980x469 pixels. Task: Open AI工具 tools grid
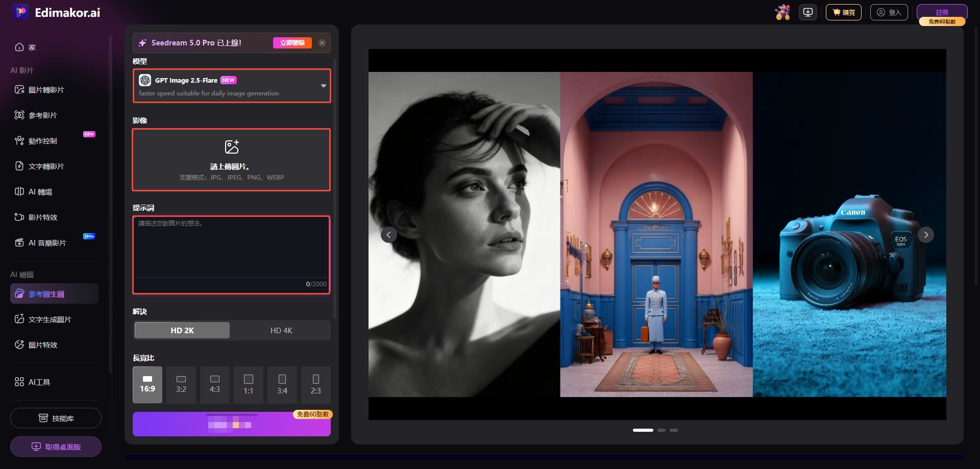32,382
